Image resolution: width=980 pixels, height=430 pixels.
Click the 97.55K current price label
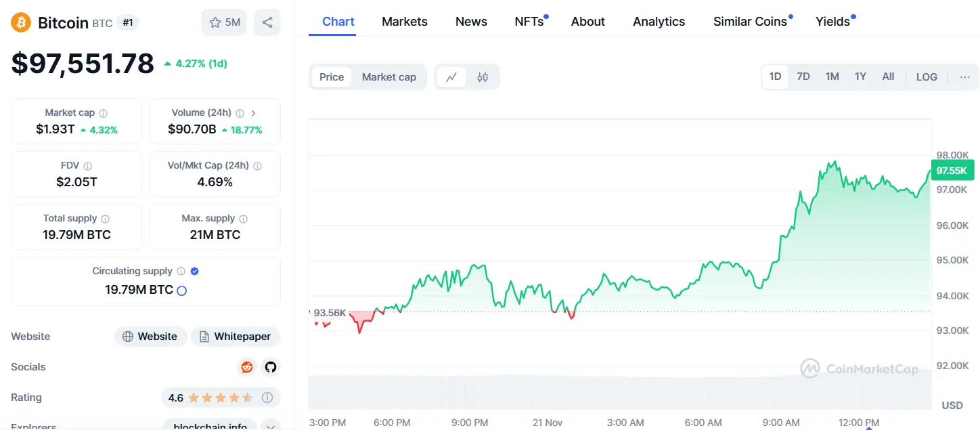[x=952, y=170]
